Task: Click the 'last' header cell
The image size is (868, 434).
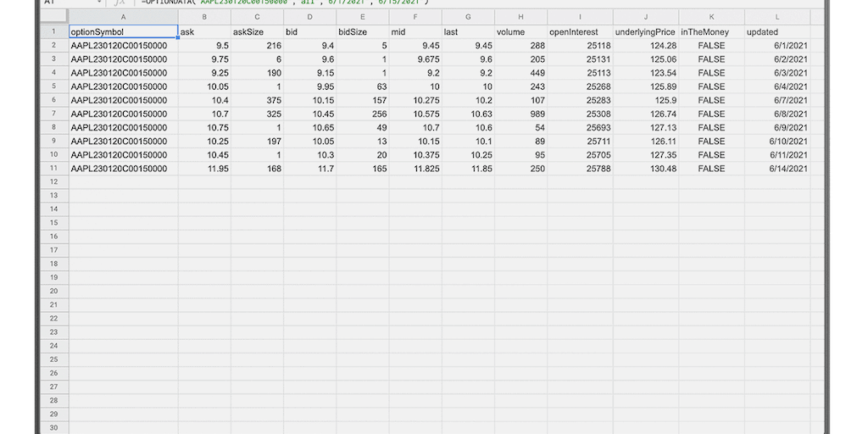Action: pyautogui.click(x=468, y=32)
